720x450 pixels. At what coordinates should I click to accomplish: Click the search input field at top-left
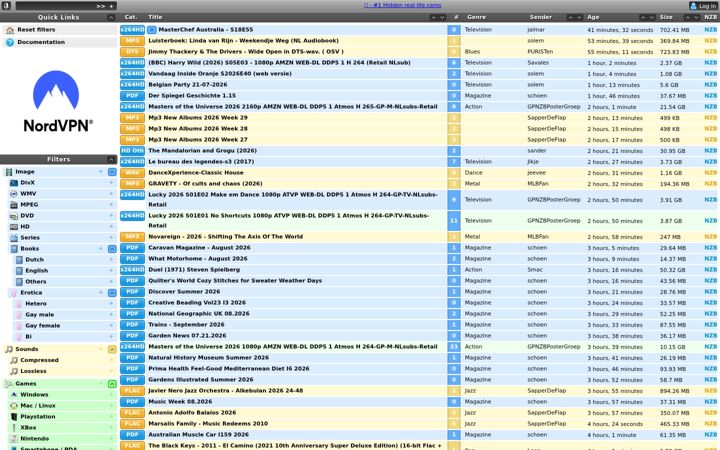[55, 6]
